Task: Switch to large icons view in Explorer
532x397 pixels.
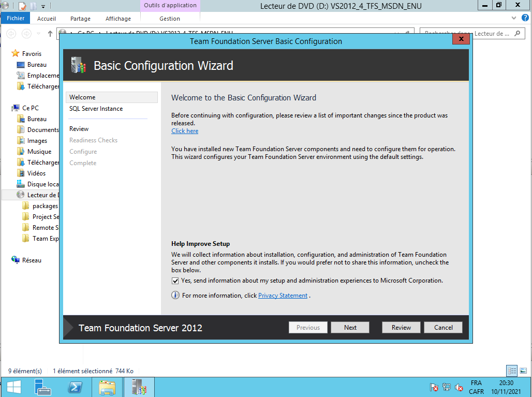Action: click(522, 371)
